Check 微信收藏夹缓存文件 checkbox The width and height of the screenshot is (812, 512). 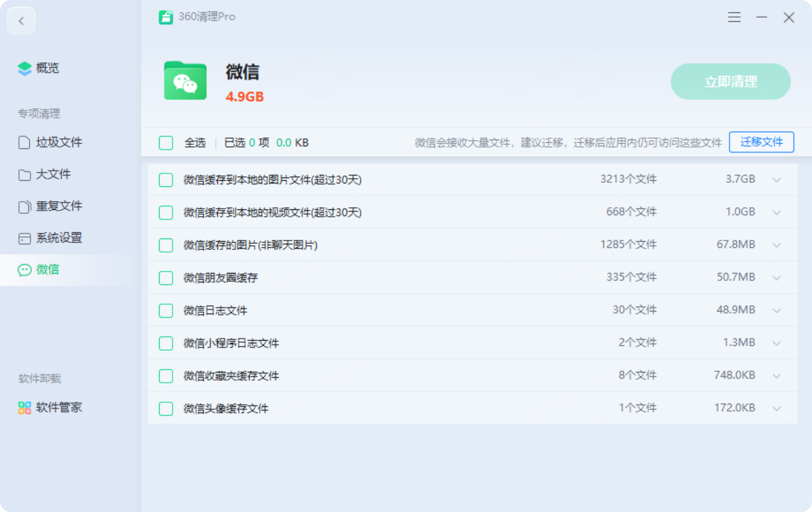tap(166, 376)
